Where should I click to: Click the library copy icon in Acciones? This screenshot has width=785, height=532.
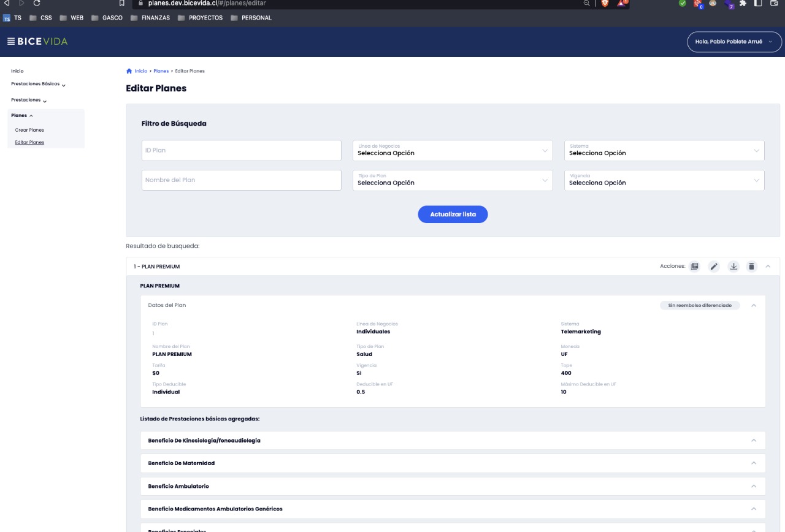coord(694,267)
